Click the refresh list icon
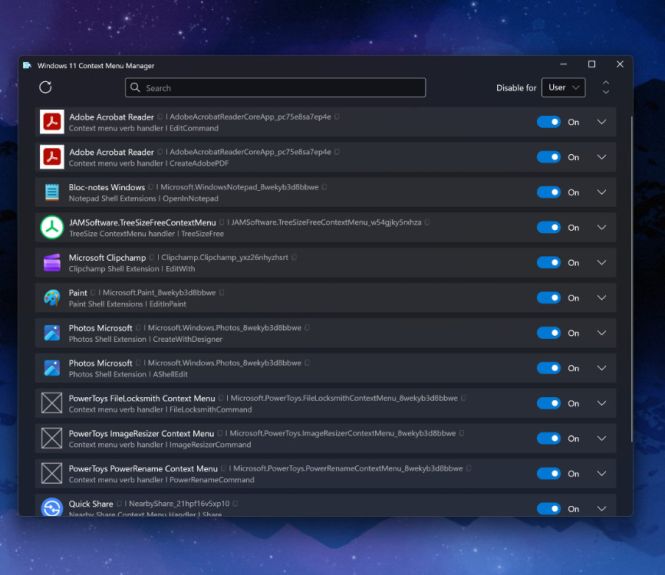This screenshot has width=665, height=575. tap(45, 87)
